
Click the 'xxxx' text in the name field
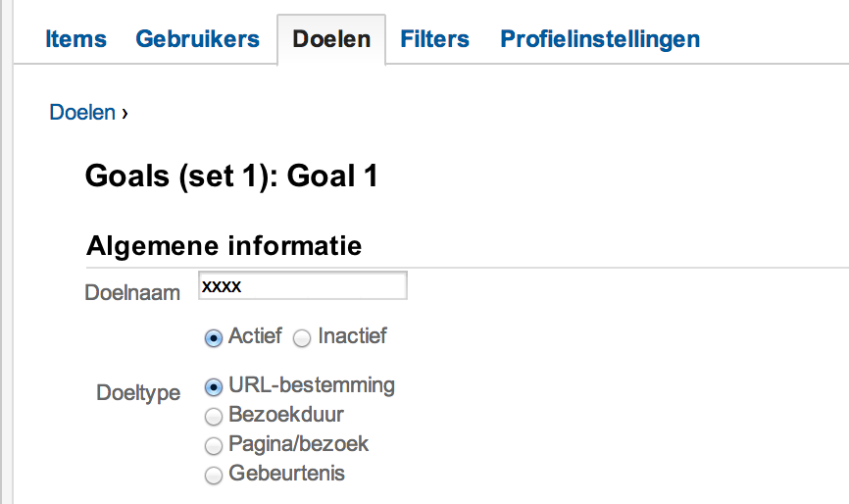pos(222,286)
